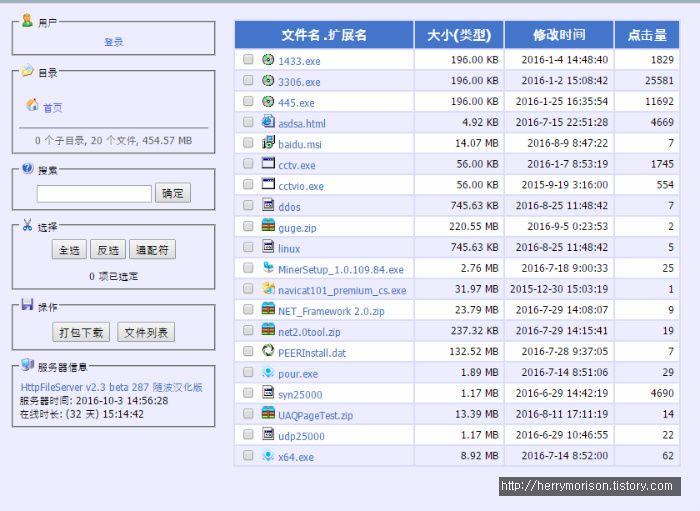This screenshot has height=511, width=700.
Task: Click the icon beside pour.exe
Action: (x=268, y=372)
